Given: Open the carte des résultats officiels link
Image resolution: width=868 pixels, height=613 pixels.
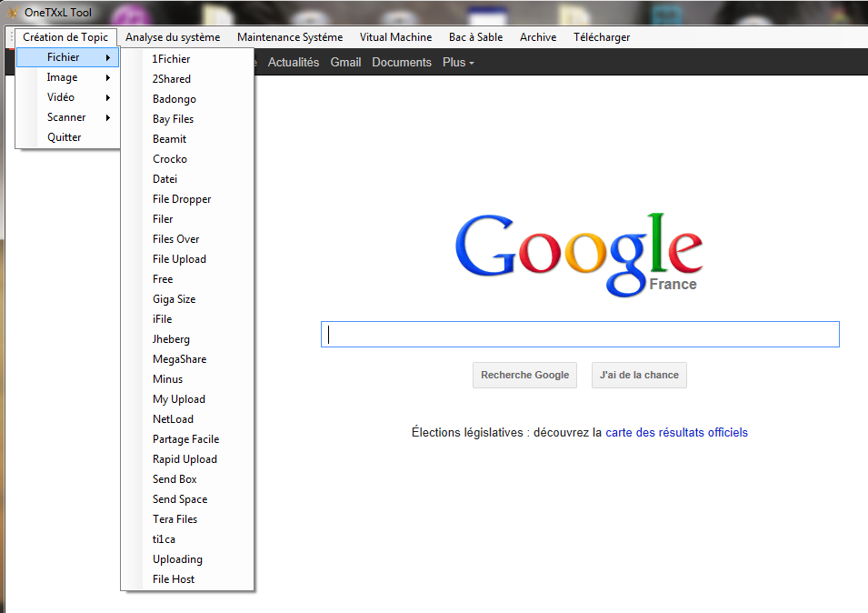Looking at the screenshot, I should pyautogui.click(x=676, y=433).
